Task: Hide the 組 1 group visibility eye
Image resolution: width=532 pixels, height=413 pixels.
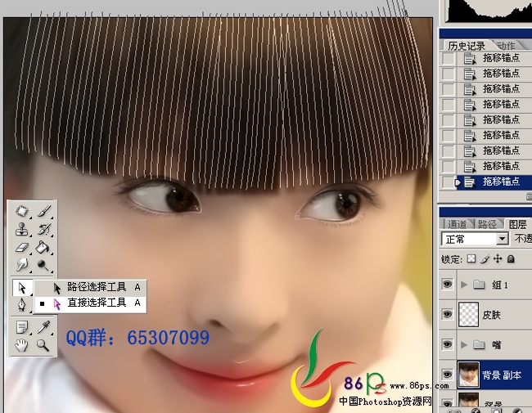Action: 447,284
